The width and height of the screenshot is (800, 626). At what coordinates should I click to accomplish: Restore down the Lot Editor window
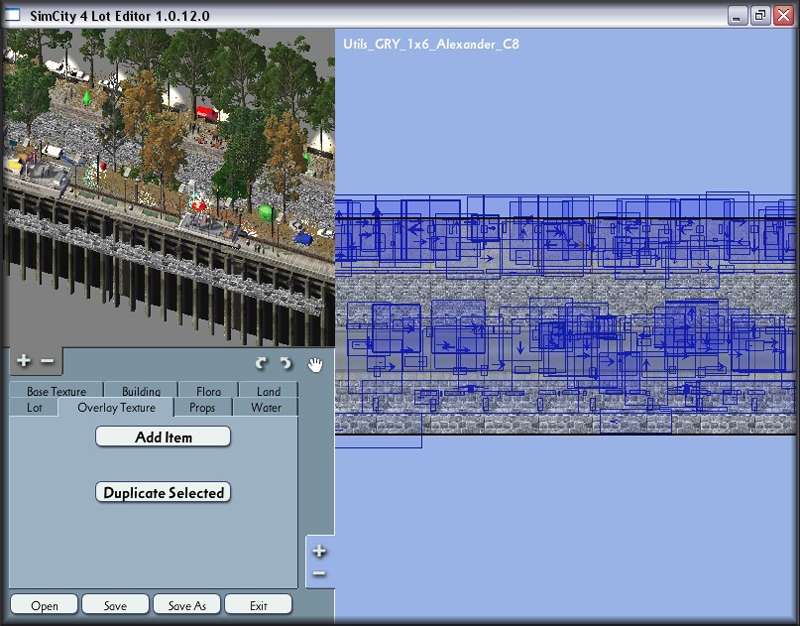(760, 16)
